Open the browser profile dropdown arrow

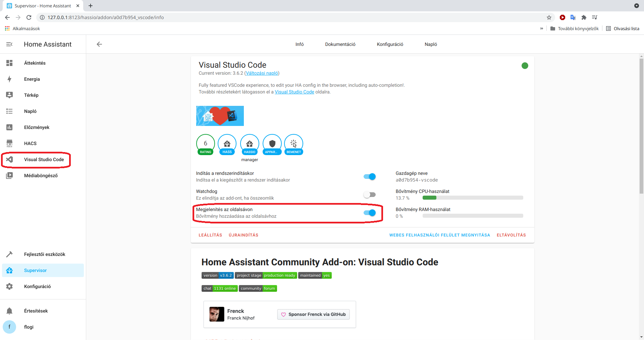637,6
